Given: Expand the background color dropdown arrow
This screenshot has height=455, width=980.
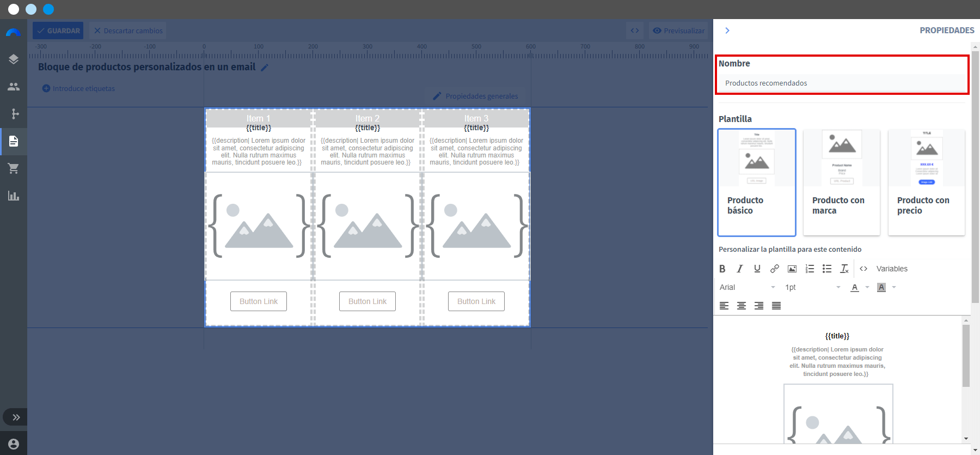Looking at the screenshot, I should pos(894,287).
